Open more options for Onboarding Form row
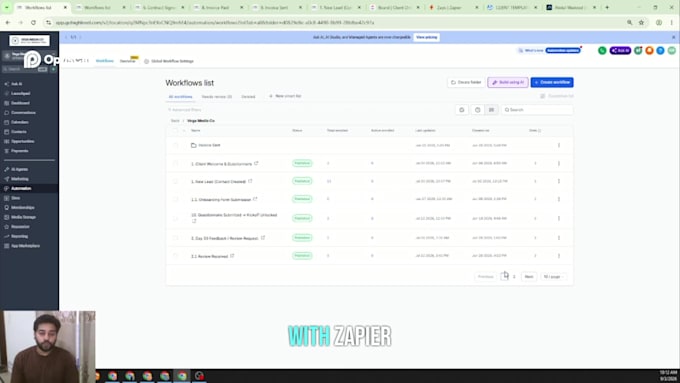 (x=559, y=199)
